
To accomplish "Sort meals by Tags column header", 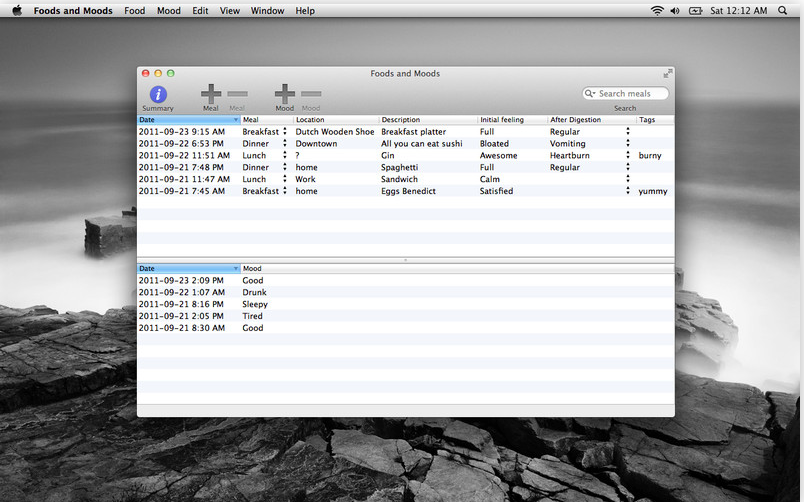I will coord(655,119).
